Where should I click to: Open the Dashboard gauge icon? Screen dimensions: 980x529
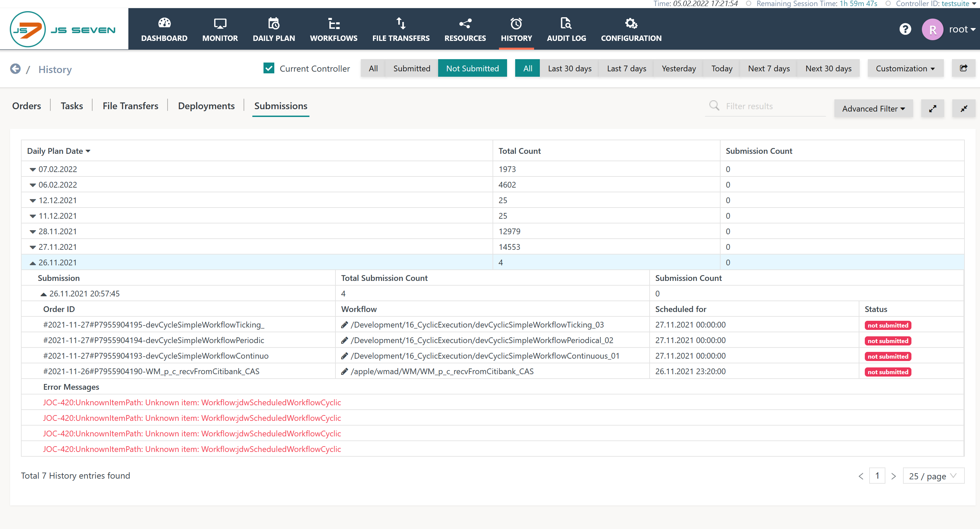pyautogui.click(x=165, y=23)
